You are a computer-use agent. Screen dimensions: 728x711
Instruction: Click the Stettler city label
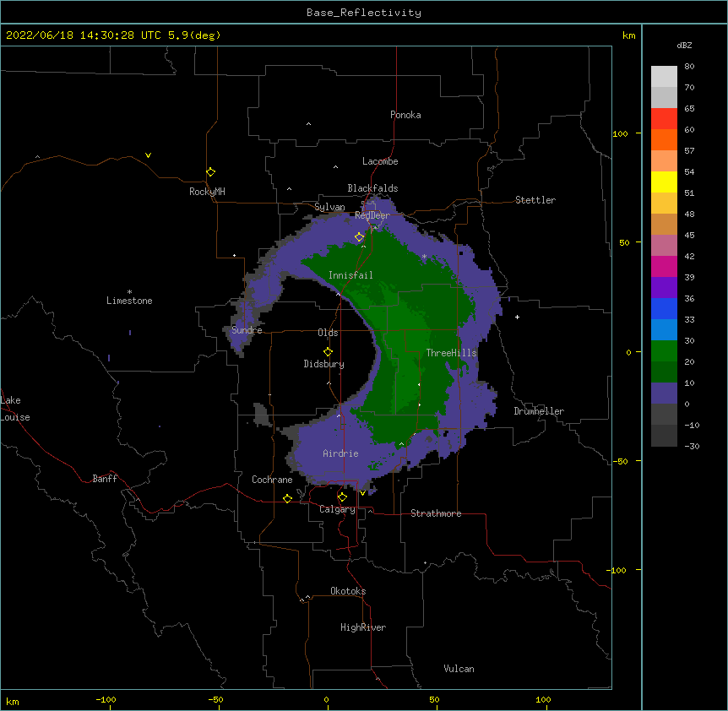click(535, 200)
